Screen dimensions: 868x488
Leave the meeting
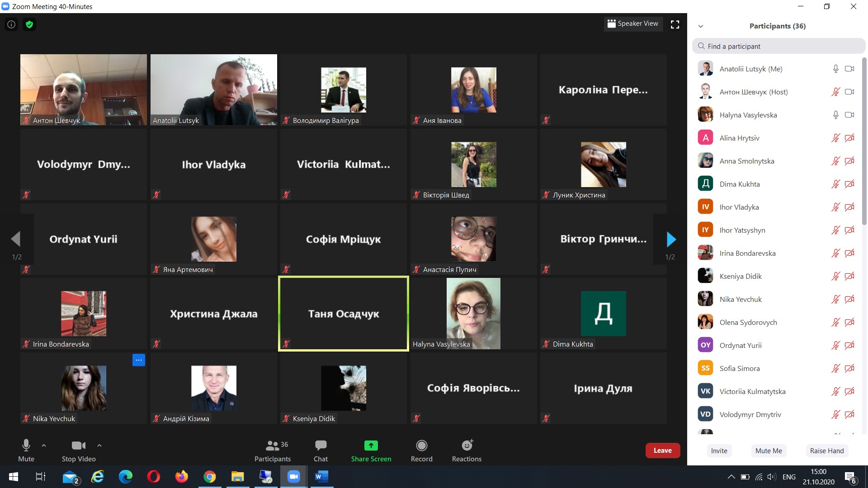662,450
